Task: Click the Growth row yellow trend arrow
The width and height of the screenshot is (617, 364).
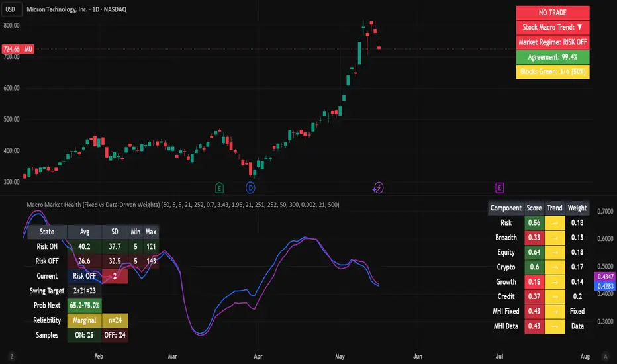Action: [555, 282]
